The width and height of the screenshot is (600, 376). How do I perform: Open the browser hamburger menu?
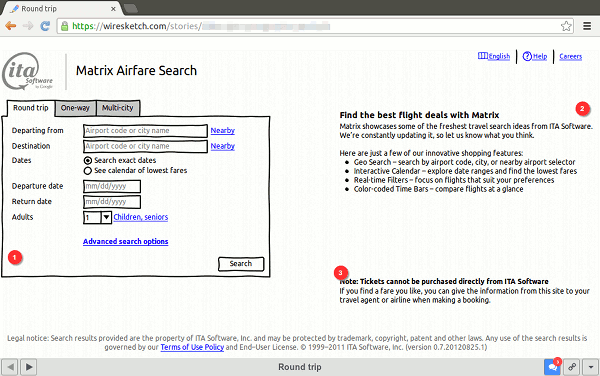(x=587, y=26)
